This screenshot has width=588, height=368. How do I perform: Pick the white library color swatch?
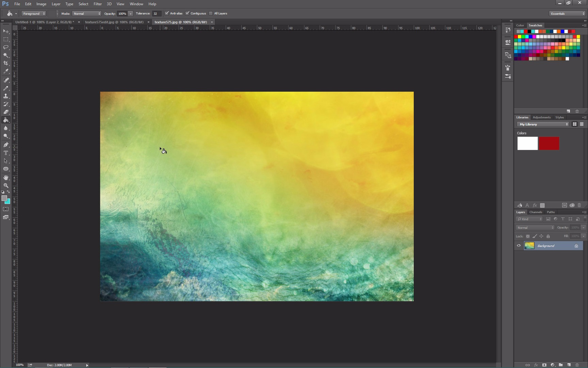tap(527, 143)
